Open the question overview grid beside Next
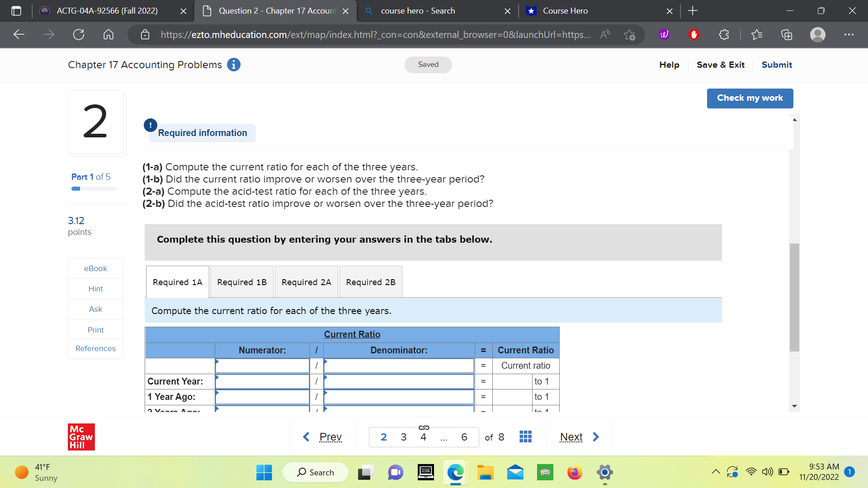 525,436
